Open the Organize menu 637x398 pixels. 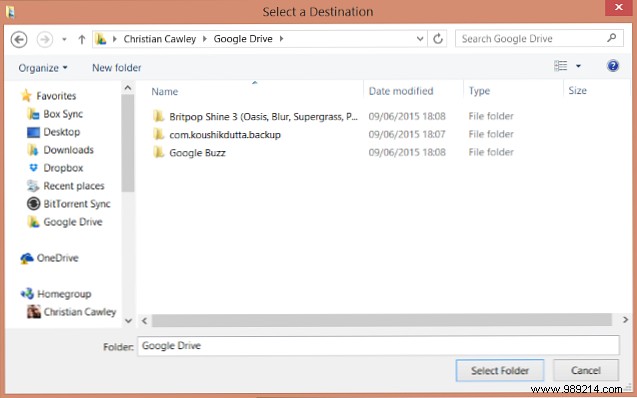click(43, 68)
